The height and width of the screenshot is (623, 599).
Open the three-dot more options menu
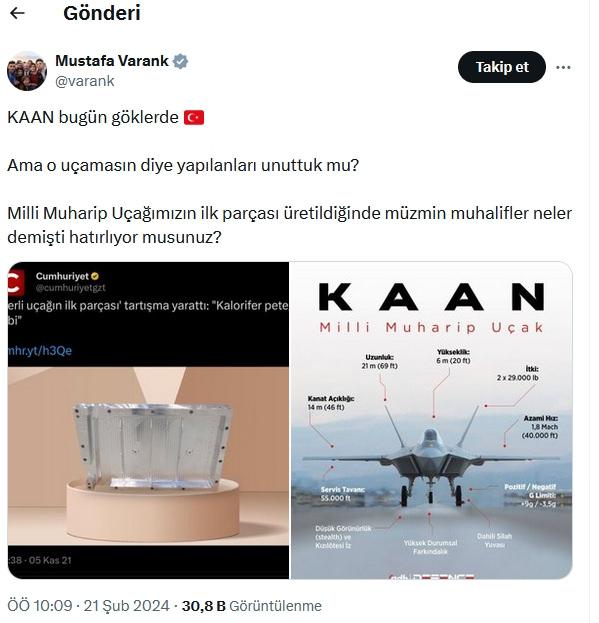pyautogui.click(x=563, y=68)
